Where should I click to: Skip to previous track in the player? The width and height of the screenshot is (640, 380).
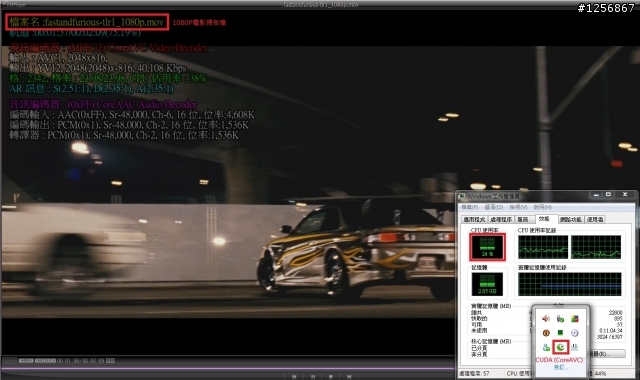294,376
